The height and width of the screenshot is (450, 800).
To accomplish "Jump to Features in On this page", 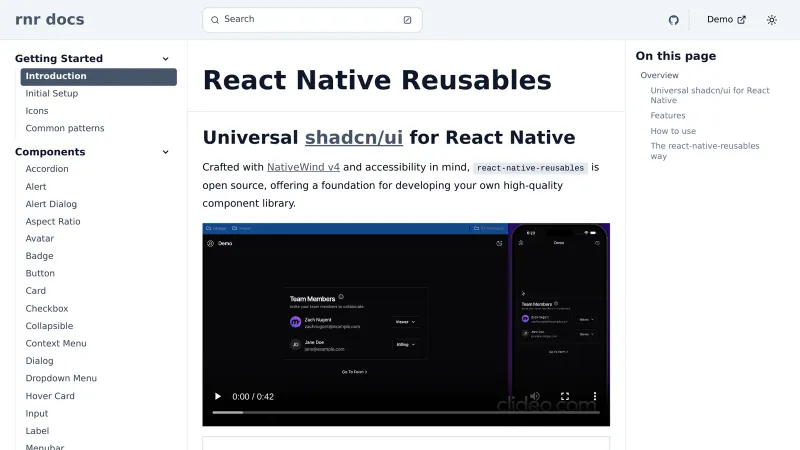I will coord(668,116).
